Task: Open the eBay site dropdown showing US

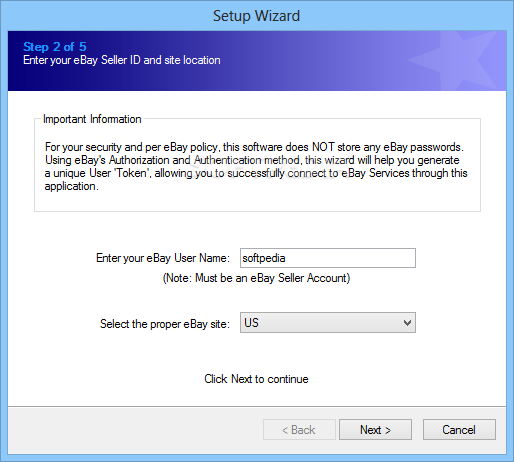Action: pyautogui.click(x=328, y=323)
